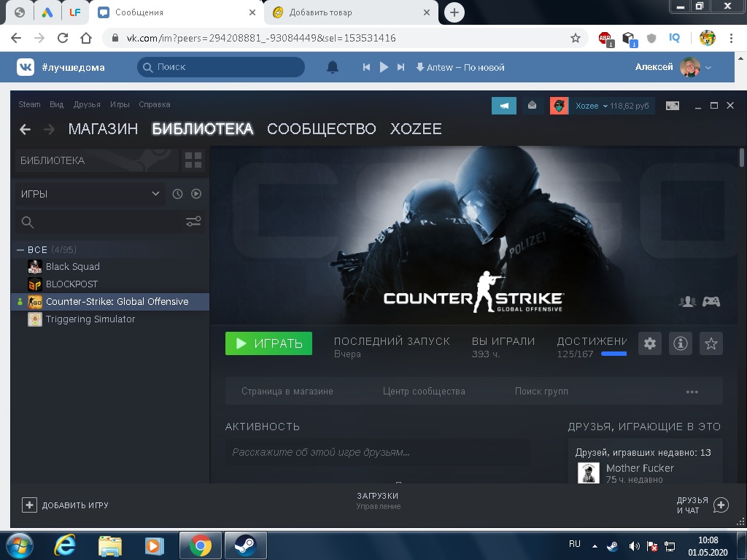This screenshot has width=747, height=560.
Task: Click the achievements progress bar
Action: [614, 354]
